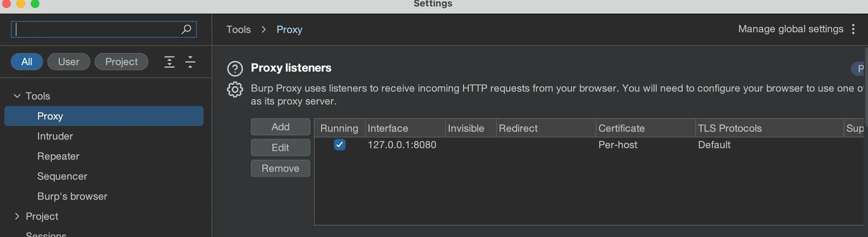
Task: Open Burp's browser settings
Action: [x=72, y=196]
